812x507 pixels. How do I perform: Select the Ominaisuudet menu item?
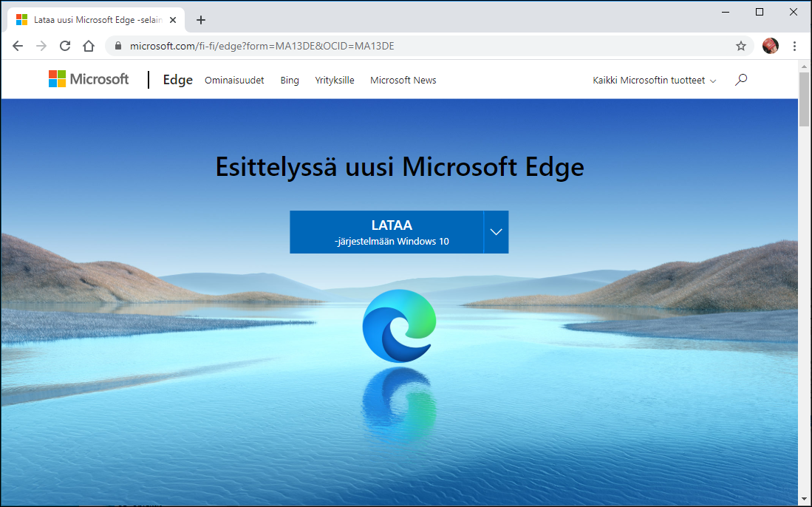234,81
